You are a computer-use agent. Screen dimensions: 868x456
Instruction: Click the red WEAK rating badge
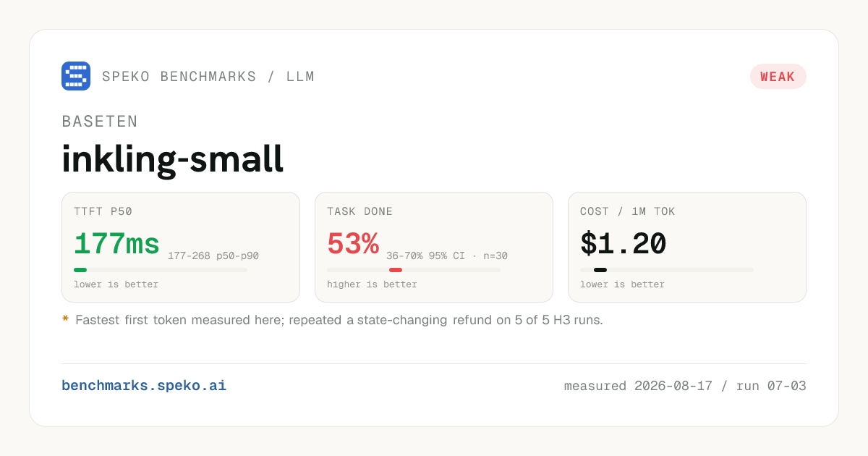(x=778, y=77)
